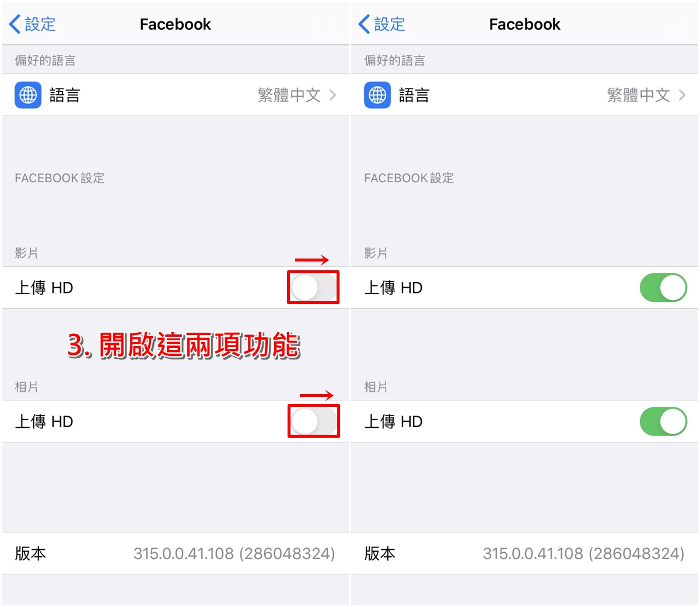This screenshot has width=700, height=607.
Task: Tap the back chevron icon in right panel
Action: (364, 24)
